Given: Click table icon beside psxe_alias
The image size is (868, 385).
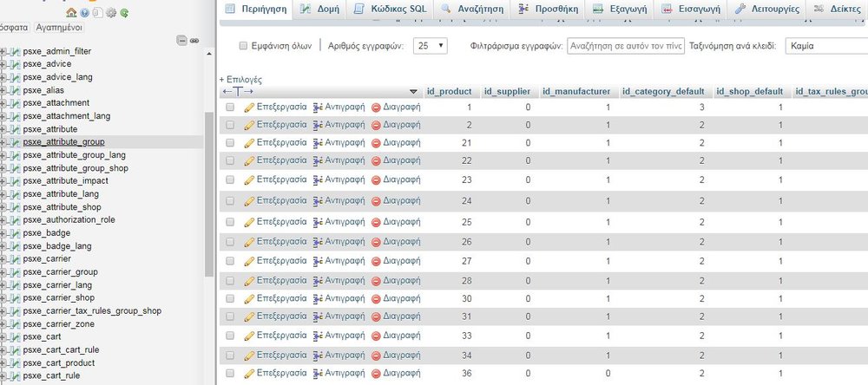Looking at the screenshot, I should [16, 90].
